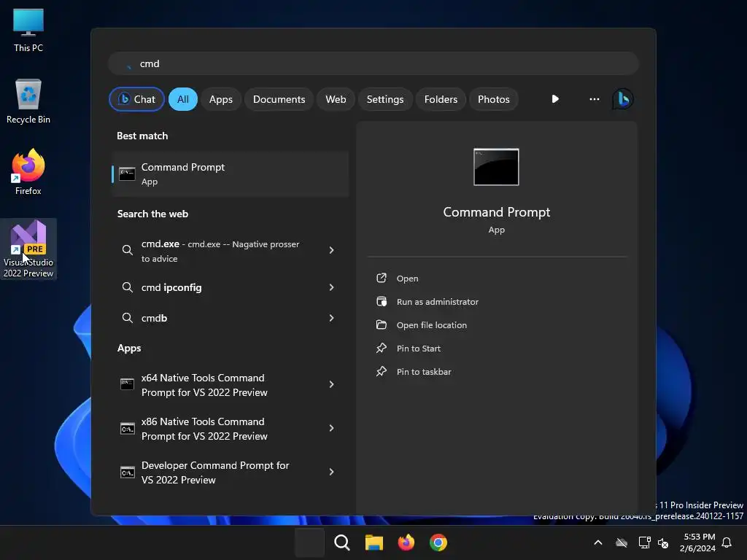Viewport: 747px width, 560px height.
Task: Expand x86 Native Tools Command Prompt chevron
Action: click(x=332, y=428)
